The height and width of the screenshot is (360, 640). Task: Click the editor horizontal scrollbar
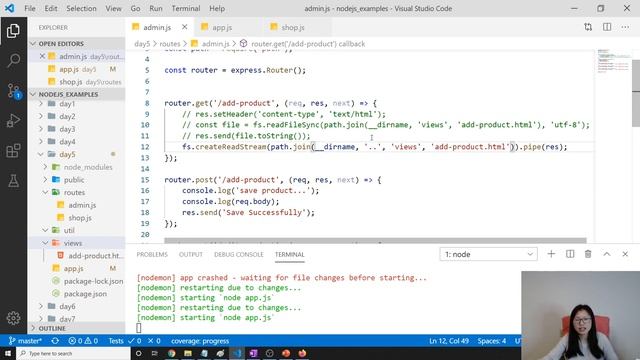[x=375, y=241]
